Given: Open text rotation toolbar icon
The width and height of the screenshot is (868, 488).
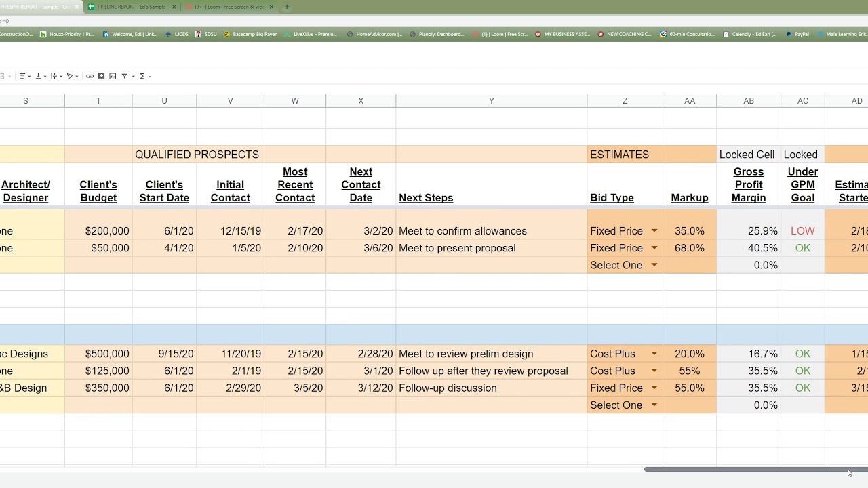Looking at the screenshot, I should pos(72,76).
